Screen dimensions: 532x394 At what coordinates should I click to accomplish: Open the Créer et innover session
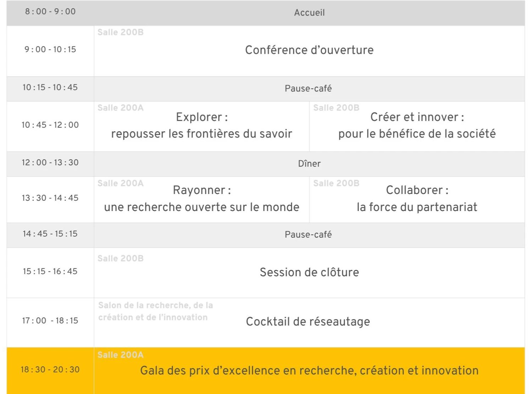click(x=417, y=125)
